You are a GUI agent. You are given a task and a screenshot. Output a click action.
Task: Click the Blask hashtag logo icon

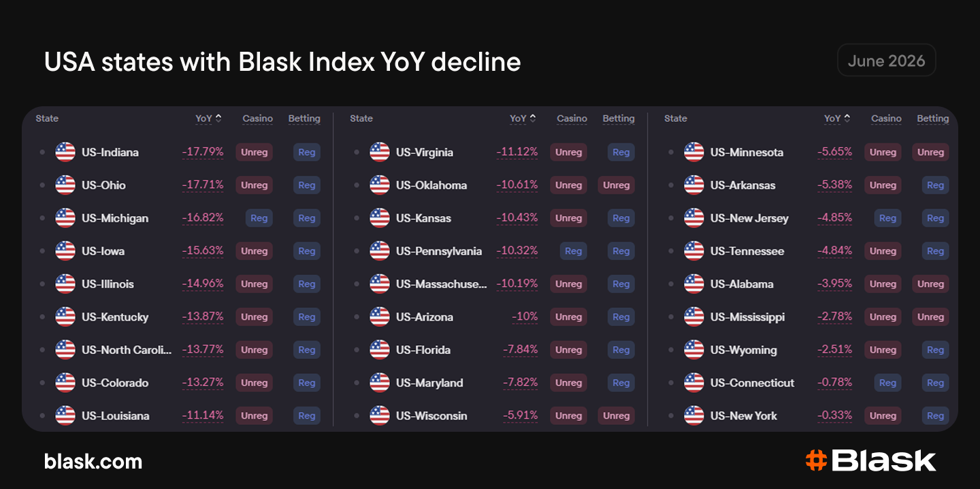816,460
